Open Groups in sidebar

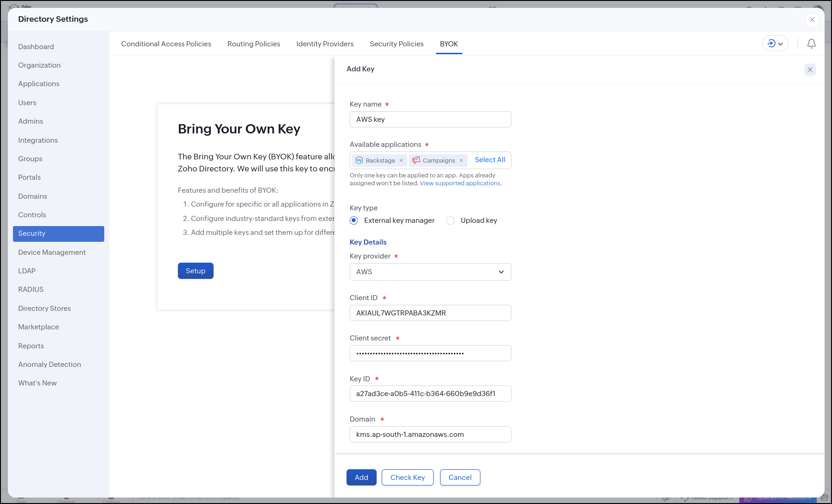tap(58, 159)
